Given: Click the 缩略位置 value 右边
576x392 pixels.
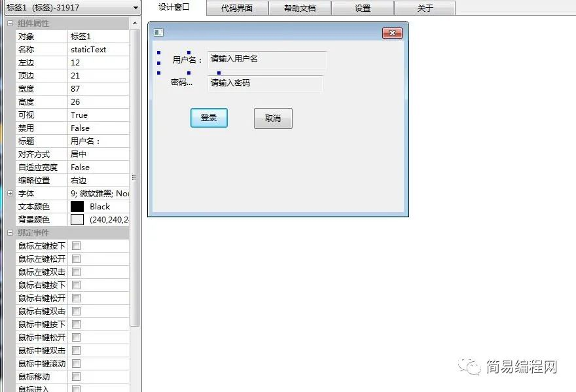Looking at the screenshot, I should 98,181.
